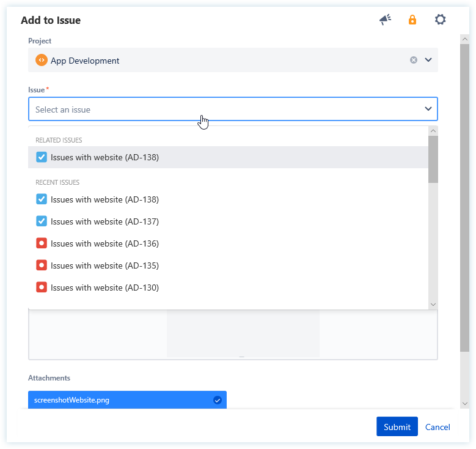Click the issue list scrollbar thumb
The width and height of the screenshot is (476, 449).
tap(433, 159)
